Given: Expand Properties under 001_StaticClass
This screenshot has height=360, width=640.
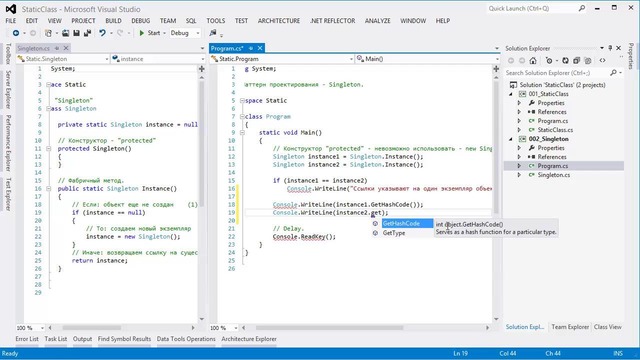Looking at the screenshot, I should coord(519,103).
